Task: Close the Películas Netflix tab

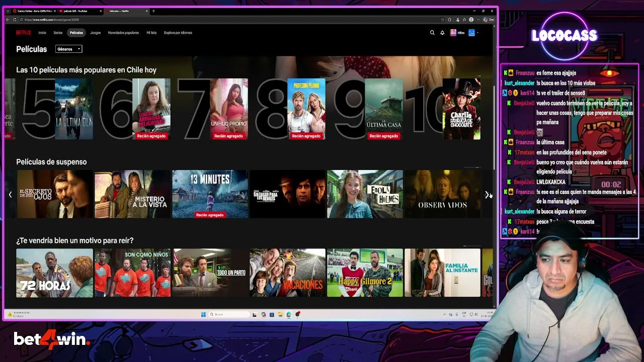Action: click(147, 11)
